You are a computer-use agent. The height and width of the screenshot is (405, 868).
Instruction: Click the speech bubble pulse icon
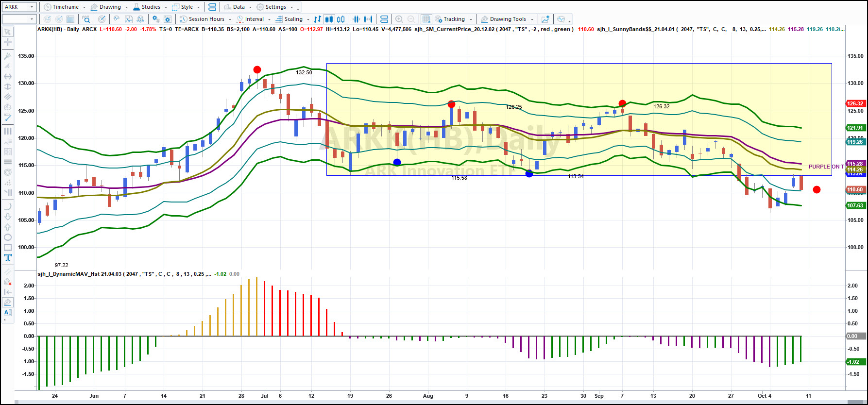coord(561,19)
